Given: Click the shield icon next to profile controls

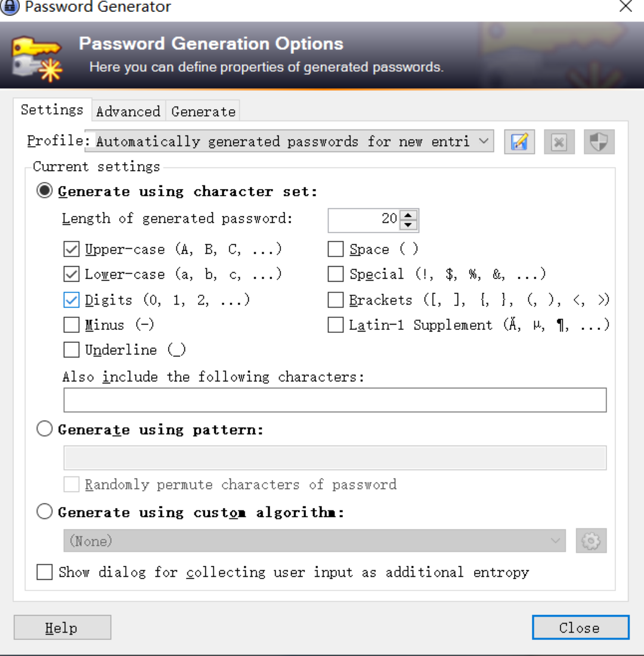Looking at the screenshot, I should click(599, 141).
